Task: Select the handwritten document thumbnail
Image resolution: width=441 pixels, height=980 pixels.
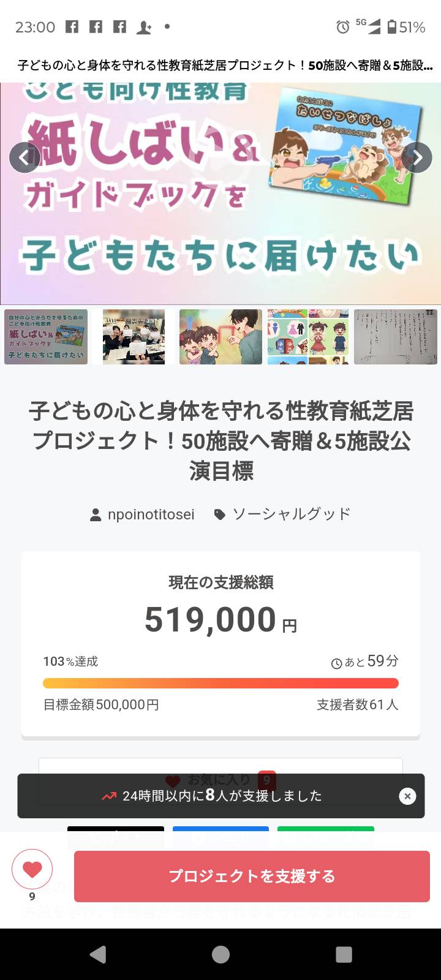Action: [395, 337]
